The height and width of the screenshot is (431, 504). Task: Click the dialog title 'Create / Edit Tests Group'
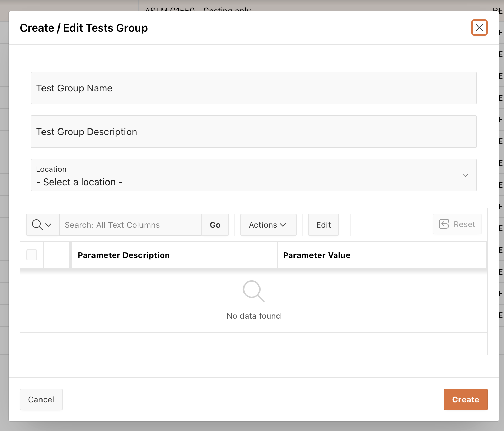tap(84, 28)
